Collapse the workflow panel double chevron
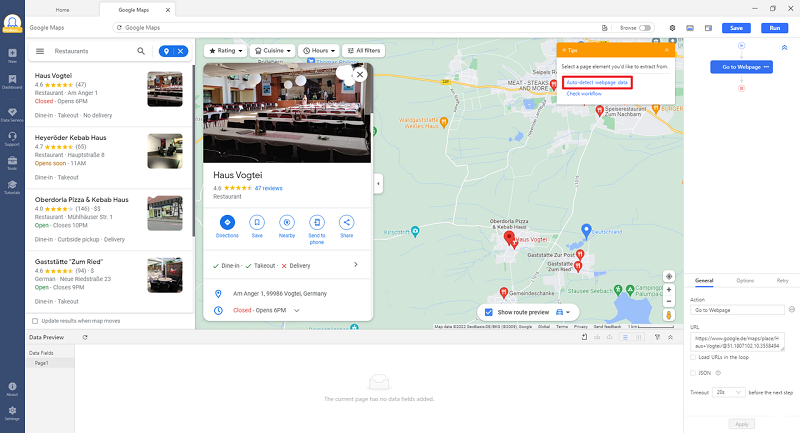Screen dimensions: 800x433 pos(784,47)
